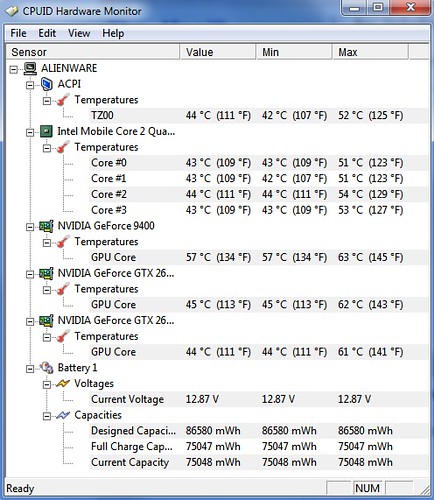Select the Current Capacity row

[258, 462]
